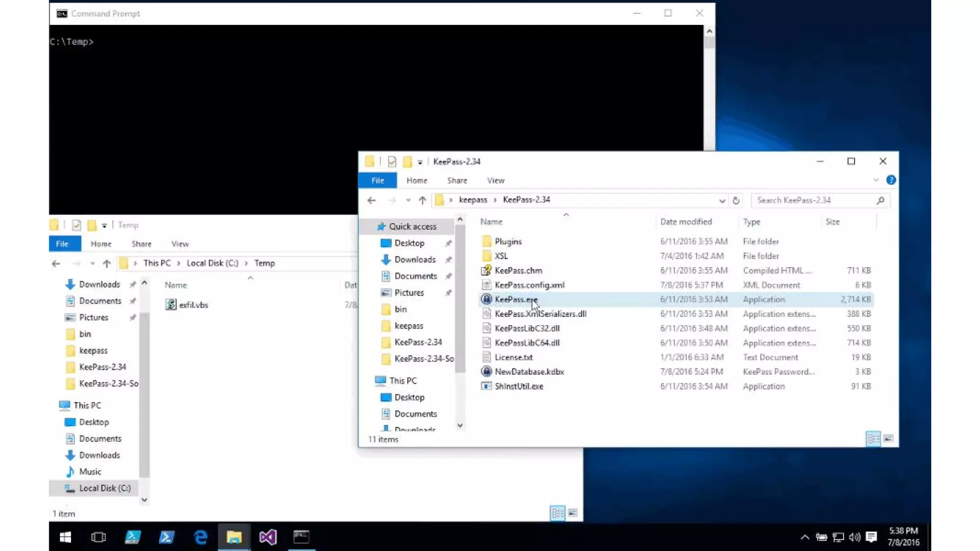Click the help icon in KeePass-2.34 ribbon
980x551 pixels.
click(891, 180)
